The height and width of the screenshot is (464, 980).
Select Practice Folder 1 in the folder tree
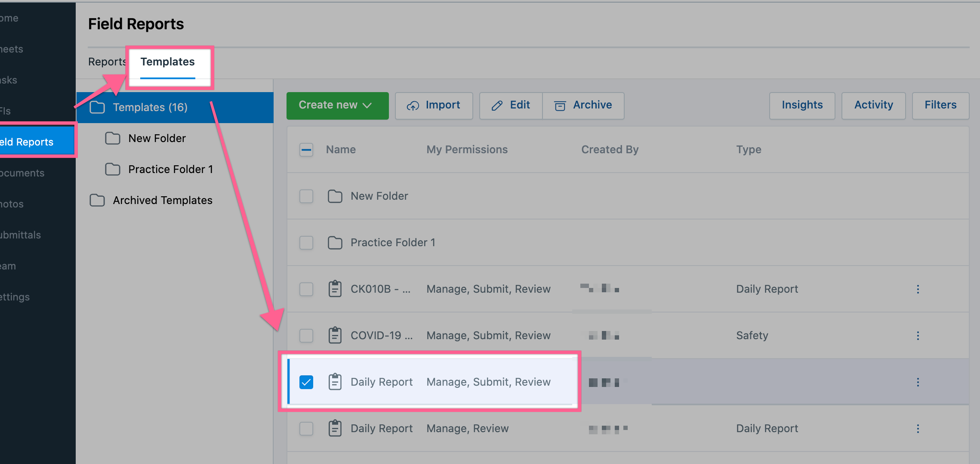coord(170,169)
